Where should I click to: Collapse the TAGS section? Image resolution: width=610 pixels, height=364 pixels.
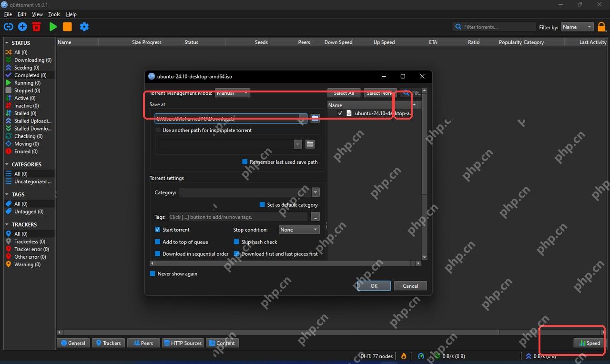[7, 194]
